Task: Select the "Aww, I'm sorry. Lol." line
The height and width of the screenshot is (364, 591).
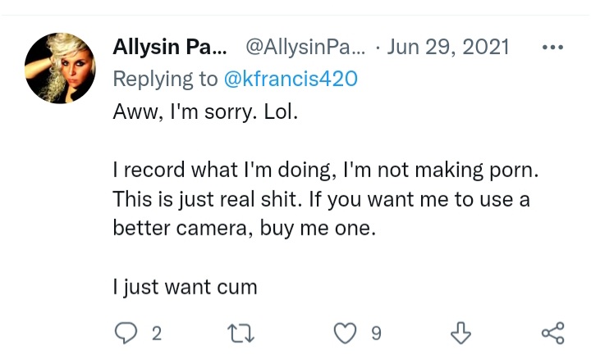Action: (x=205, y=111)
